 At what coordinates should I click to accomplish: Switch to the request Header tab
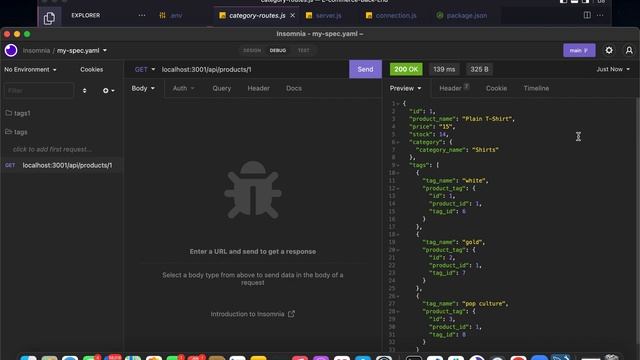[258, 88]
